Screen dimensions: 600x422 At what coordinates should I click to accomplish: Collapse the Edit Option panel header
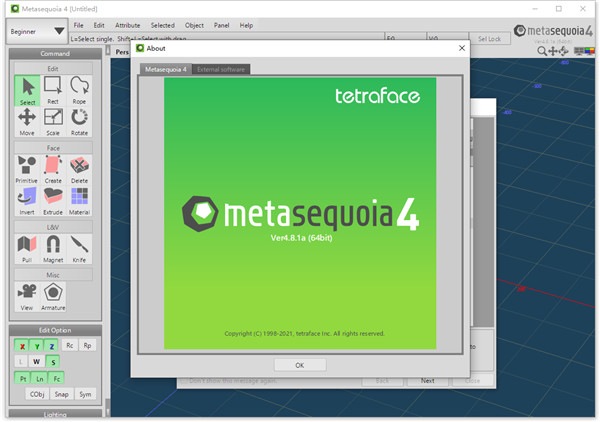coord(55,330)
